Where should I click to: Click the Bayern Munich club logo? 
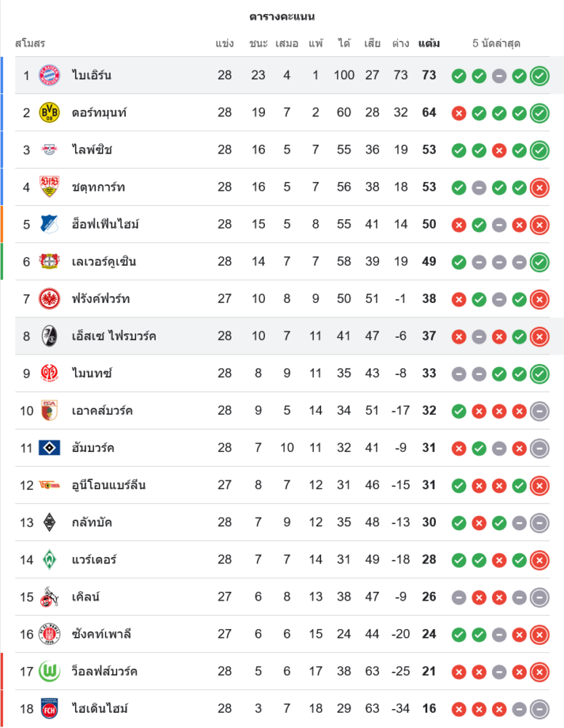click(49, 75)
